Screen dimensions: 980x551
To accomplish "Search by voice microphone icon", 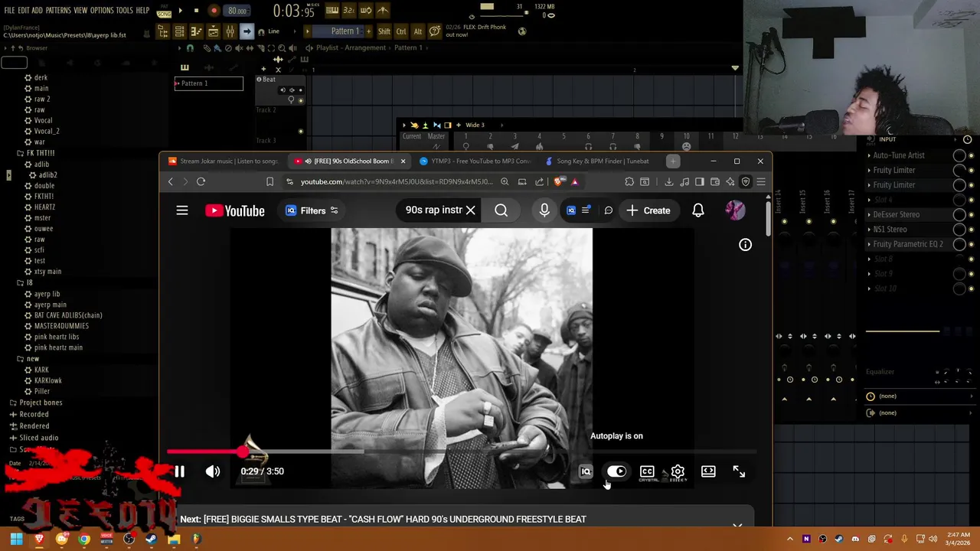I will tap(544, 210).
